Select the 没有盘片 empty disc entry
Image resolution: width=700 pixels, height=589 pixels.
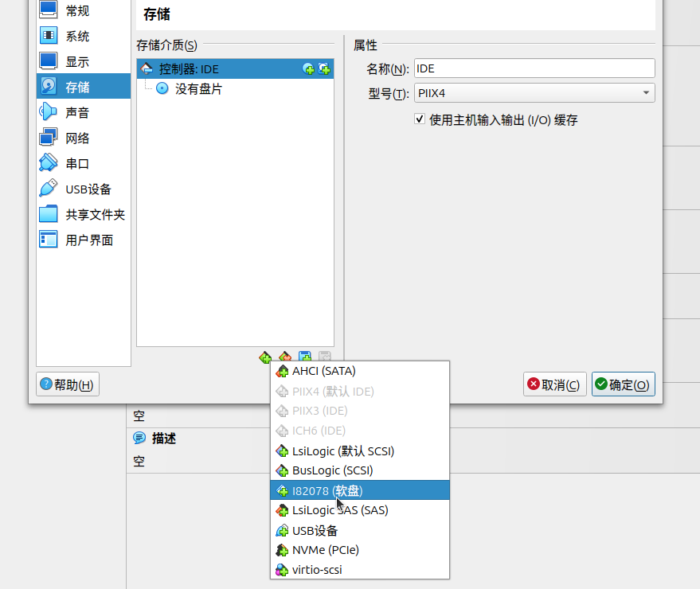point(198,89)
